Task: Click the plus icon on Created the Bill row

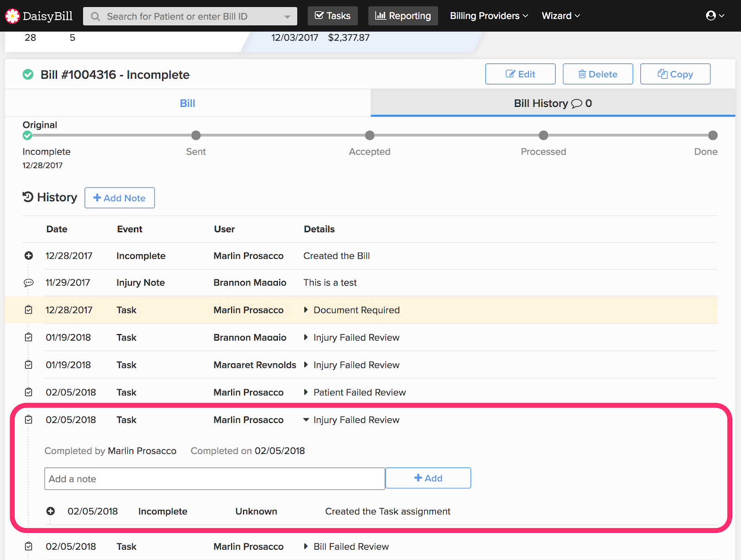Action: (29, 256)
